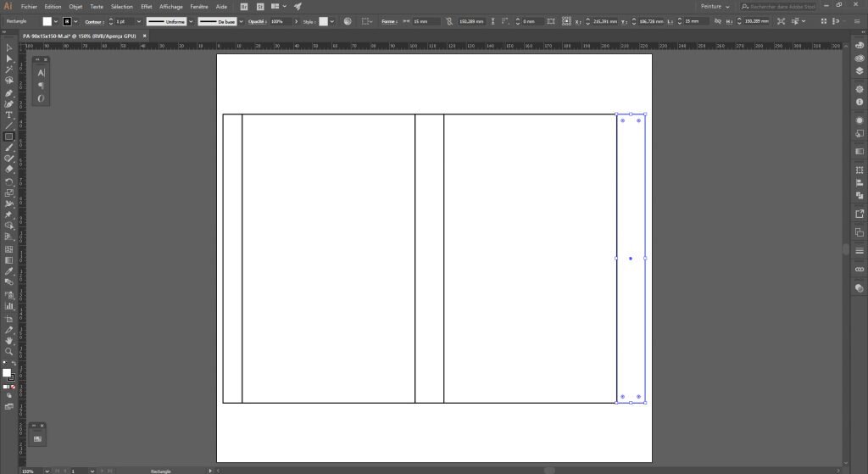The height and width of the screenshot is (474, 868).
Task: Select the Hand tool
Action: tap(9, 339)
